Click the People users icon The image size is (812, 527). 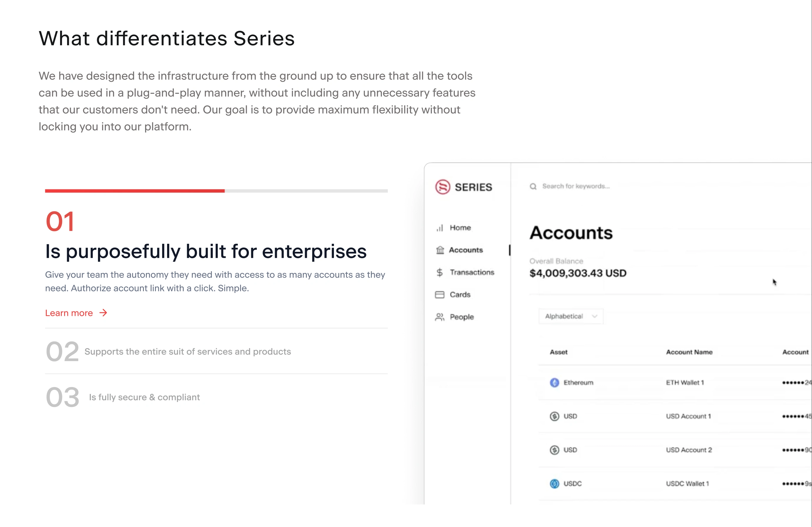point(440,317)
